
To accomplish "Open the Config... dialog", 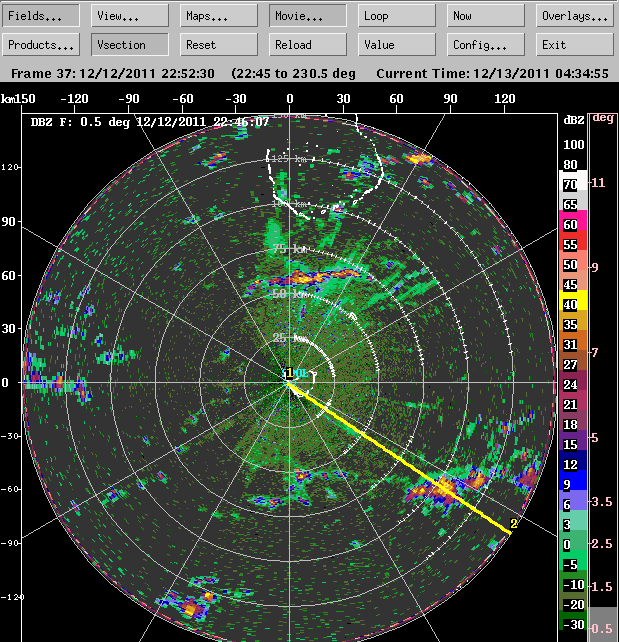I will (x=486, y=45).
